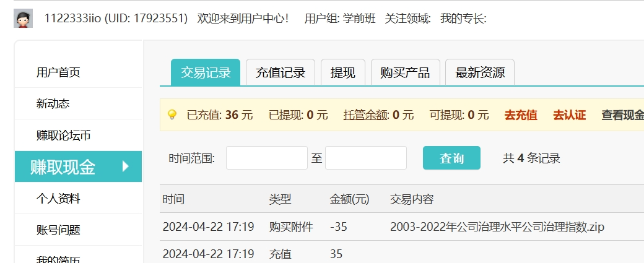Open the 新动态 sidebar item
The height and width of the screenshot is (263, 644).
click(53, 104)
